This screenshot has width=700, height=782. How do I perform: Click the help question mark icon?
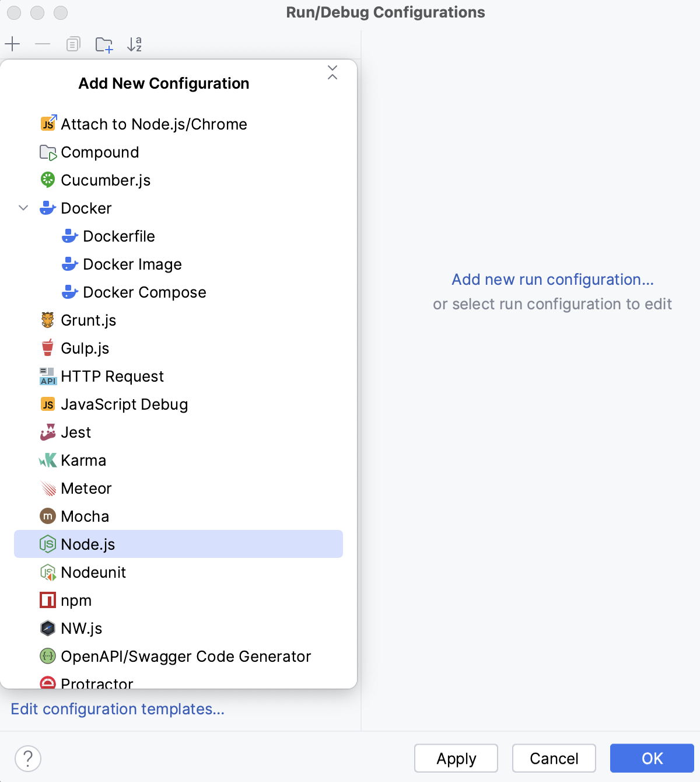coord(27,759)
